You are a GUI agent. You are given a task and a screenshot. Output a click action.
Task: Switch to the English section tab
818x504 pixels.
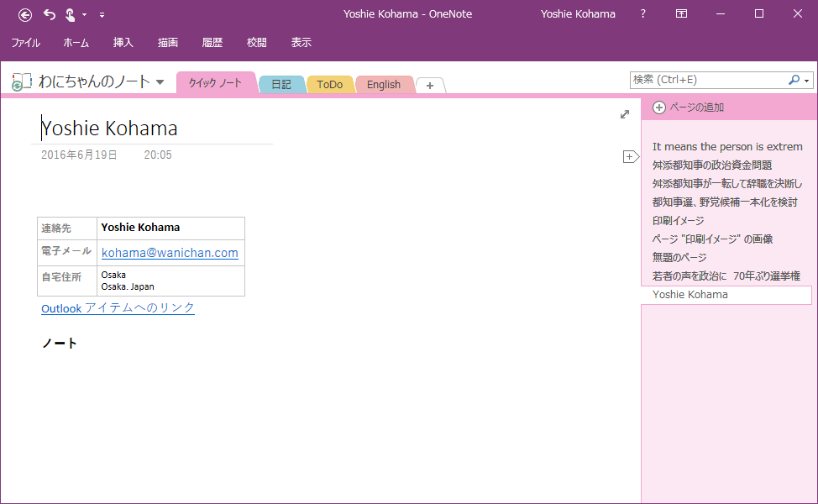point(384,85)
